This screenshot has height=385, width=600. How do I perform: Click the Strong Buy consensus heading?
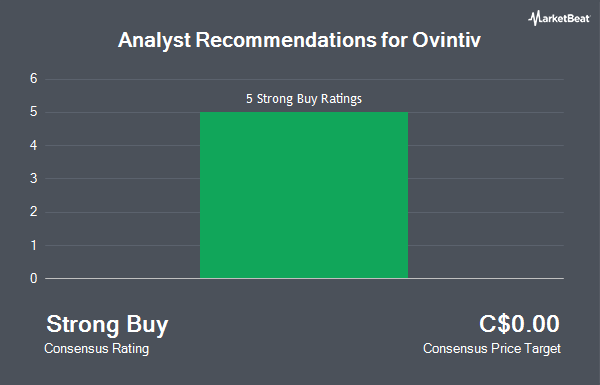107,325
